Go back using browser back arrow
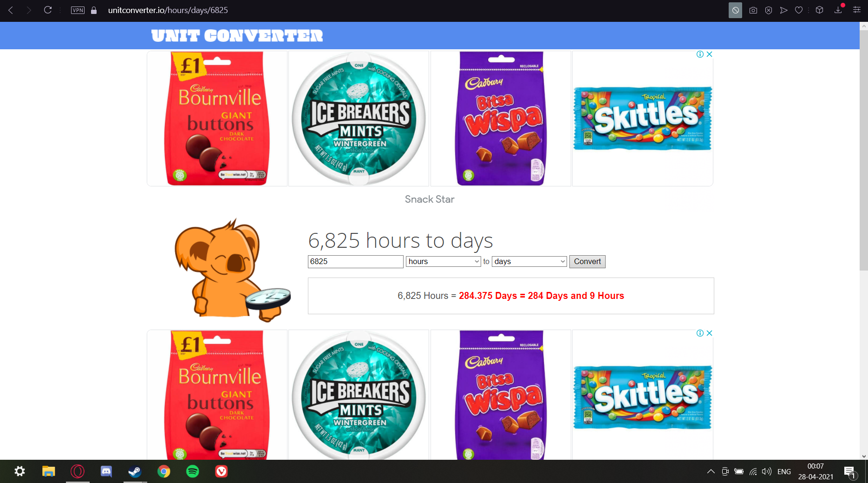This screenshot has height=483, width=868. (x=11, y=10)
